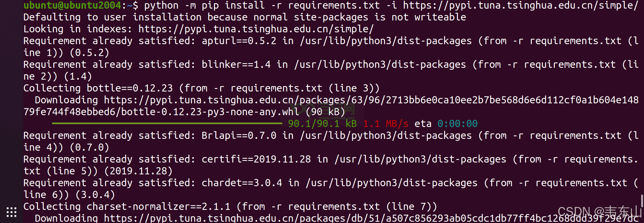Click "requirements.txt" in the typed pip command
Screen dimensions: 644x223
[334, 5]
